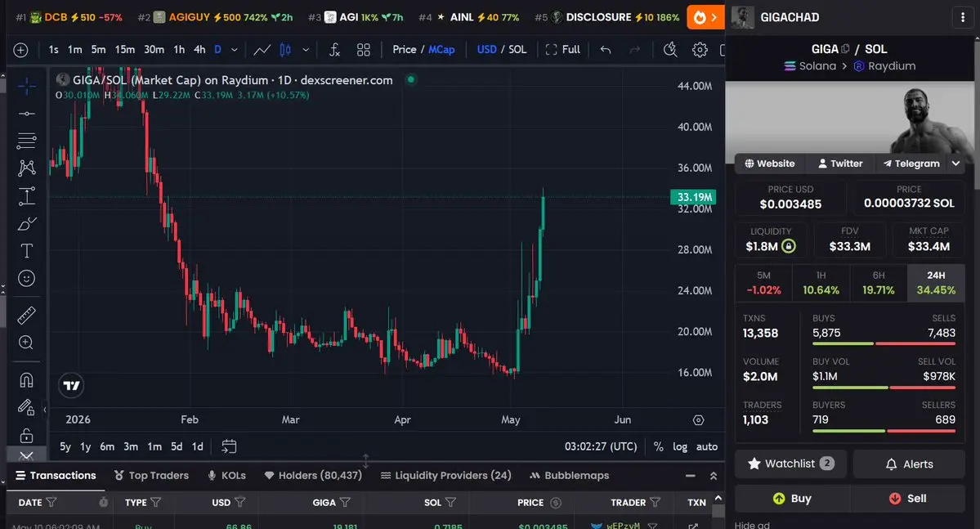The image size is (980, 529).
Task: Switch chart to Price mode
Action: [404, 49]
